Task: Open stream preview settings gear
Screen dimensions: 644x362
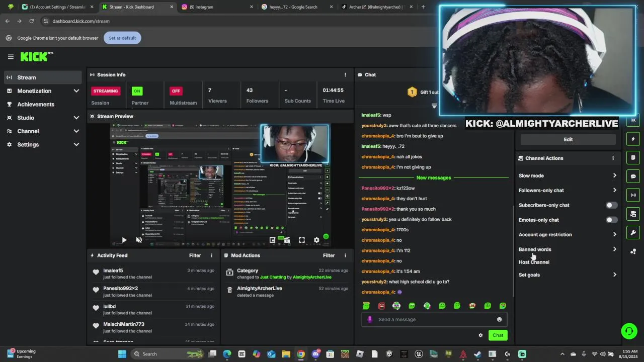Action: point(316,240)
